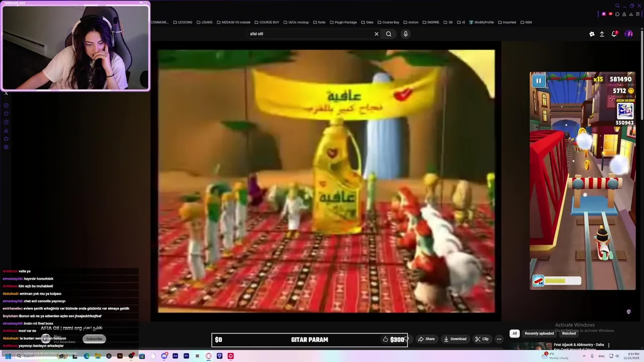Open more actions ellipsis under video
644x362 pixels.
499,339
